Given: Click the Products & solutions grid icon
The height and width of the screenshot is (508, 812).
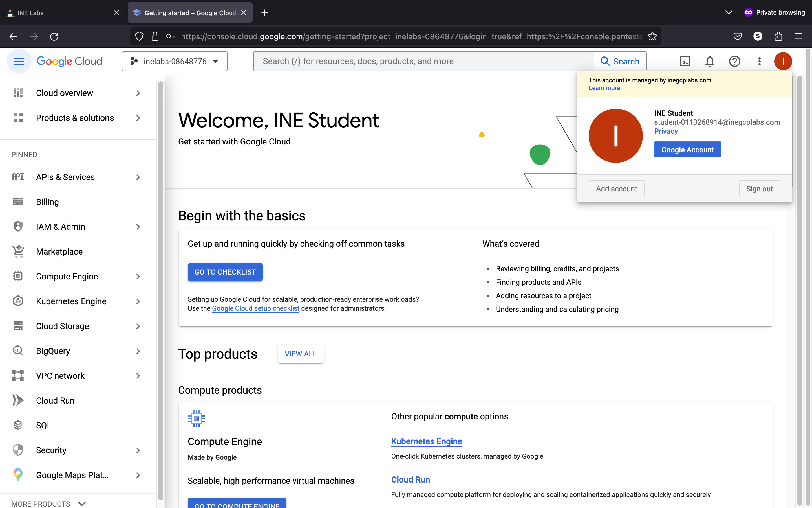Looking at the screenshot, I should (x=18, y=118).
